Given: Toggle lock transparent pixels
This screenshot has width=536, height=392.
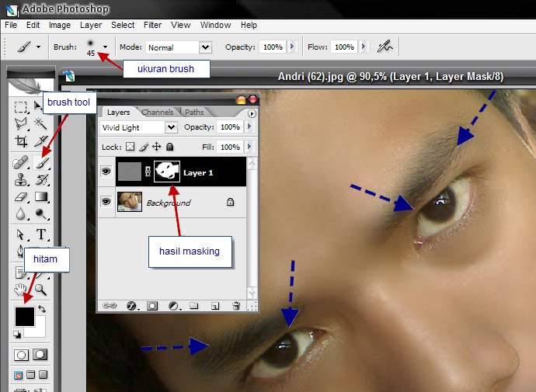Looking at the screenshot, I should (131, 147).
